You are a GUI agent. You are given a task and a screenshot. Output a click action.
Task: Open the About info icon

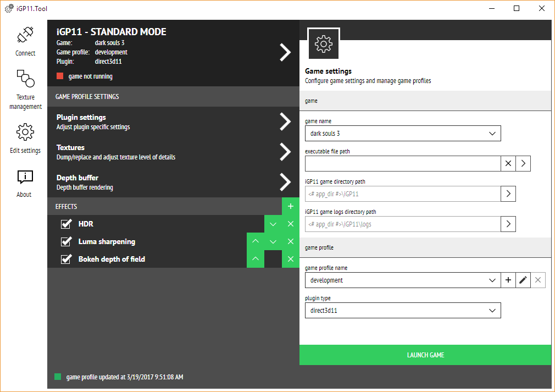coord(25,177)
